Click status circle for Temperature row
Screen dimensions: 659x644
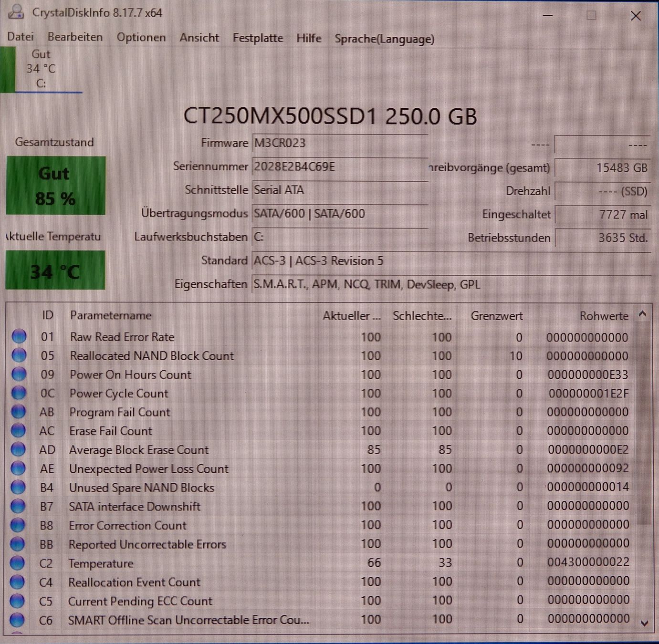click(17, 563)
